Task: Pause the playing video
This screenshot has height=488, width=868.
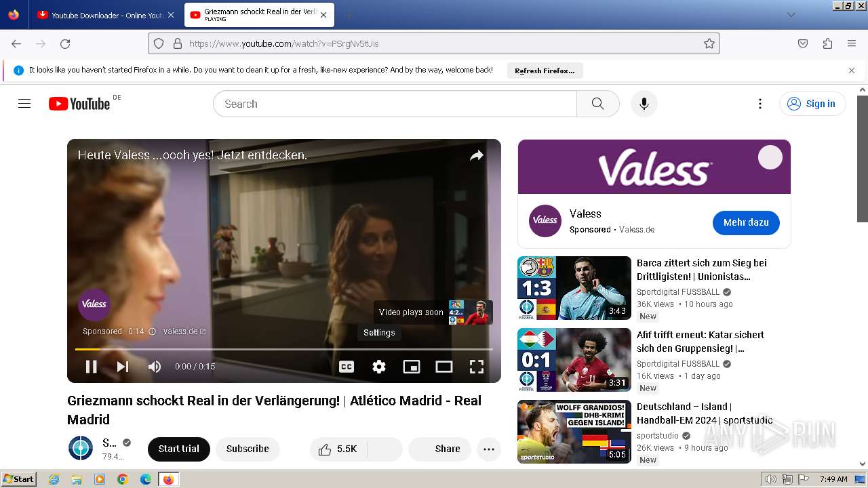Action: pos(92,367)
